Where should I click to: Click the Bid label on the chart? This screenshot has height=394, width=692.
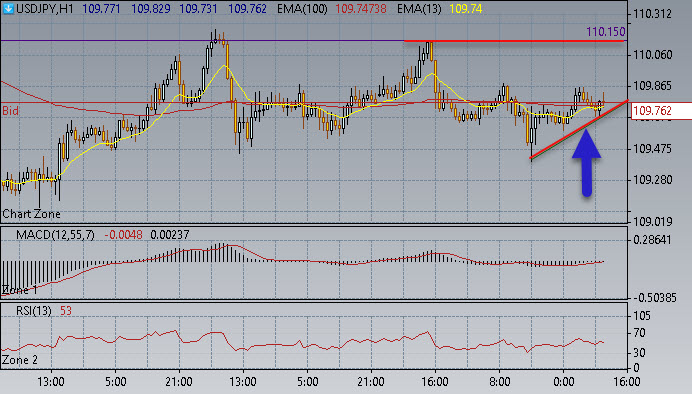tap(10, 111)
